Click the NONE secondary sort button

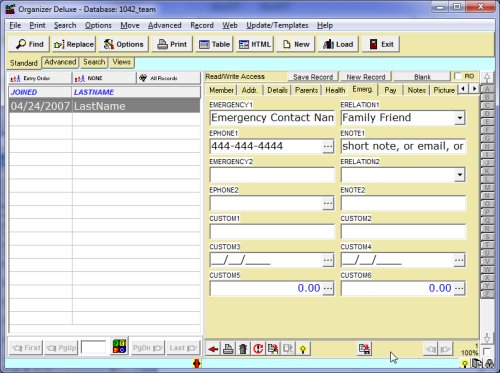(x=104, y=78)
